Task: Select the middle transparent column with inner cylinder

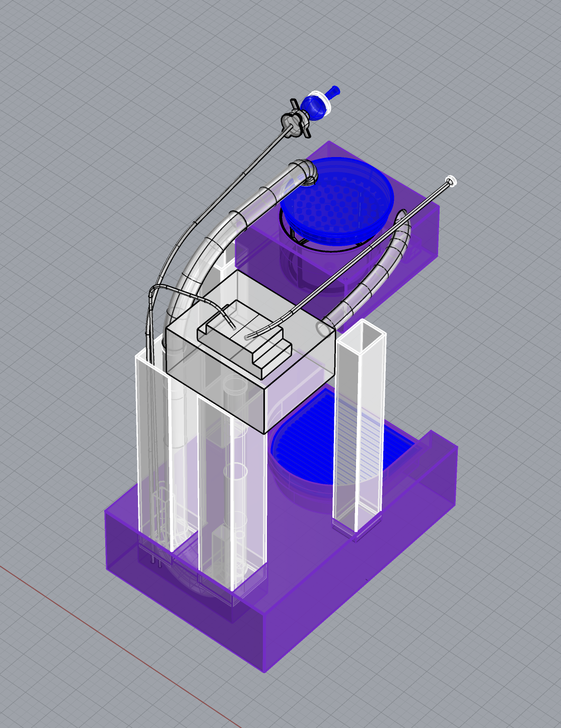Action: pos(232,493)
